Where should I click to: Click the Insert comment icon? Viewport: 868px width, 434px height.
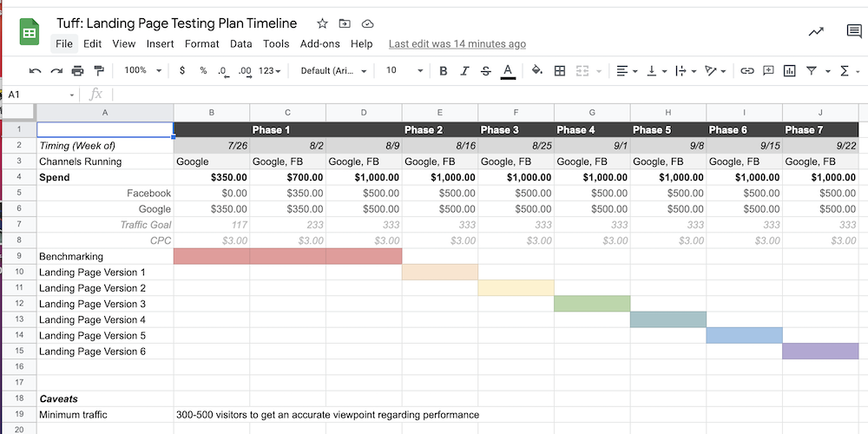coord(768,71)
